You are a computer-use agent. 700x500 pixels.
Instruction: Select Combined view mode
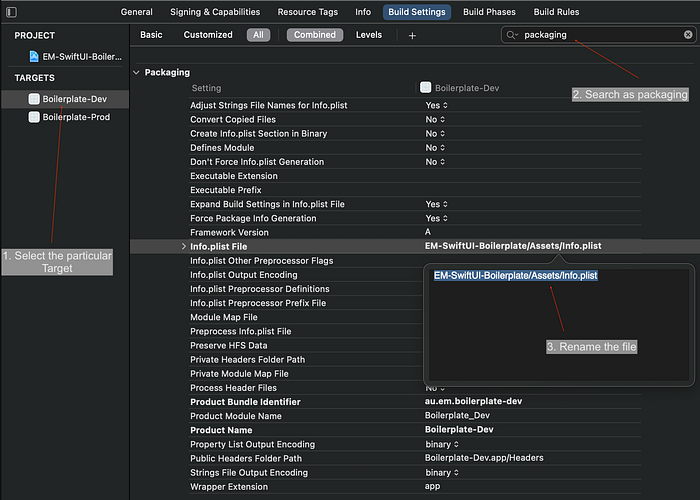[315, 35]
